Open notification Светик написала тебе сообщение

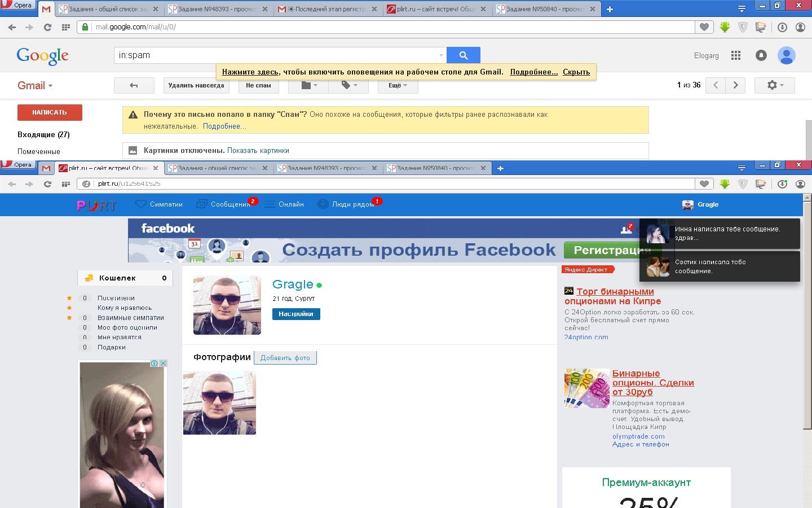coord(720,266)
